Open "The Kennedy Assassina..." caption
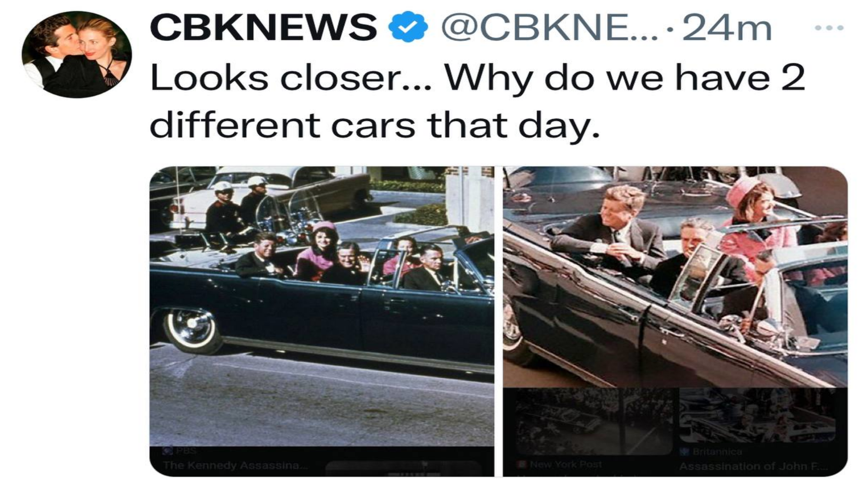 (x=235, y=465)
